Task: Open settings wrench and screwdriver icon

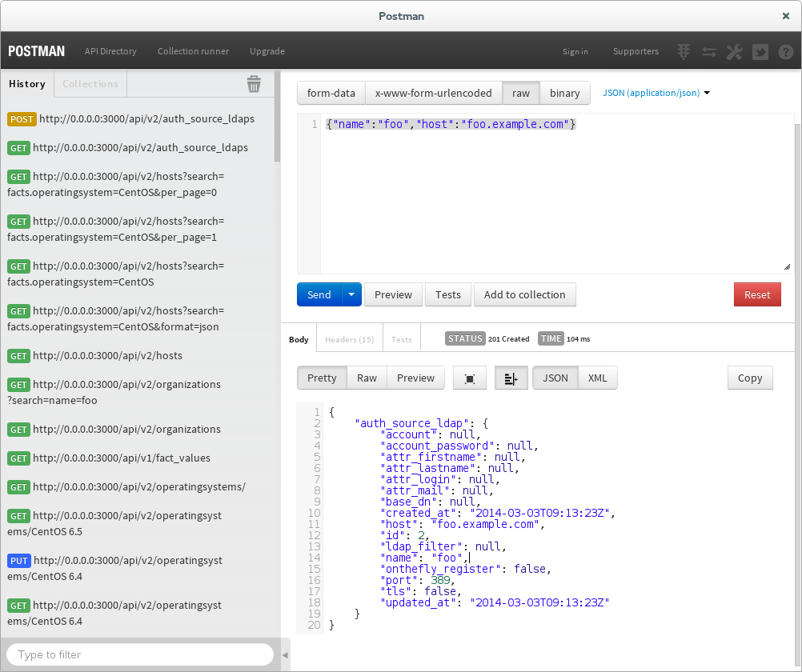Action: tap(735, 52)
